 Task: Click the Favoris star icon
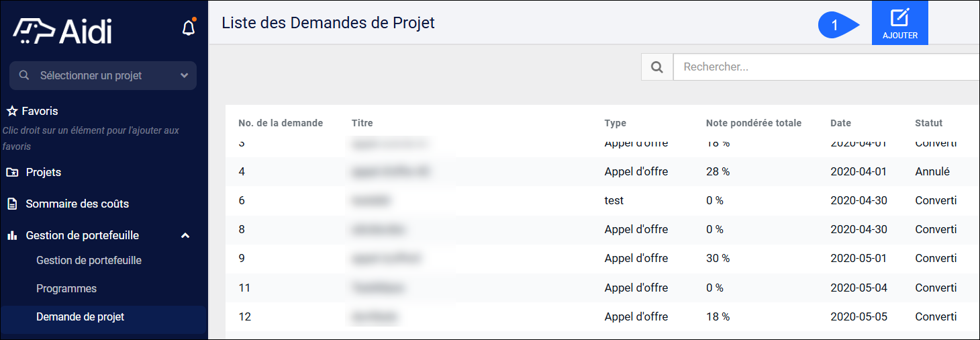pyautogui.click(x=12, y=112)
